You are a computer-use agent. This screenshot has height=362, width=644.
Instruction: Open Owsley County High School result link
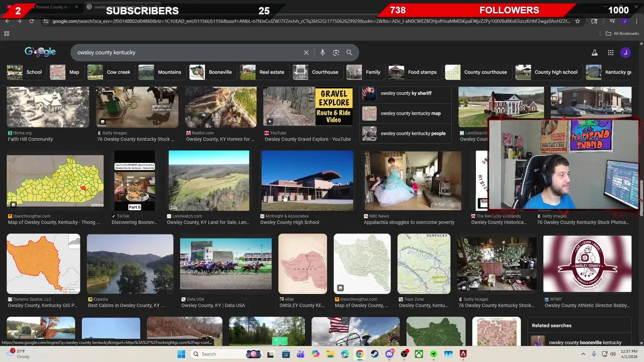pyautogui.click(x=289, y=222)
